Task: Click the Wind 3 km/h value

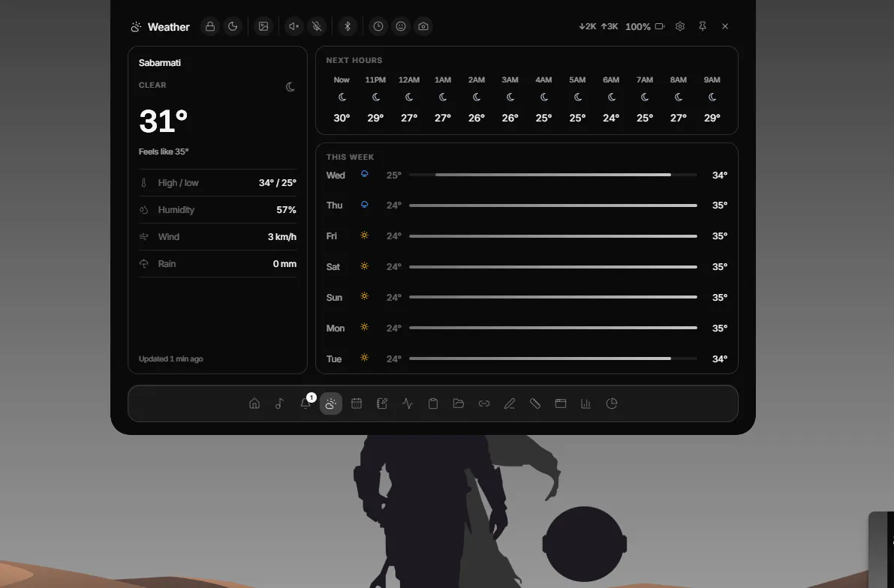Action: 282,236
